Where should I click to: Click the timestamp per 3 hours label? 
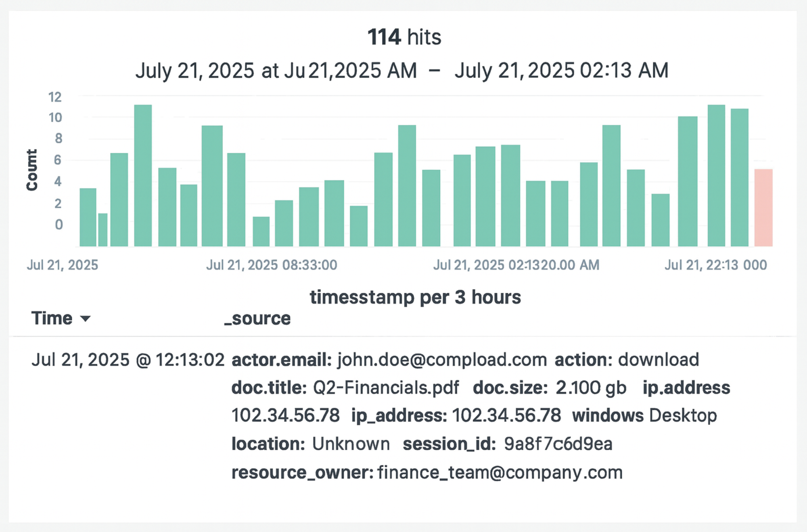(x=415, y=297)
